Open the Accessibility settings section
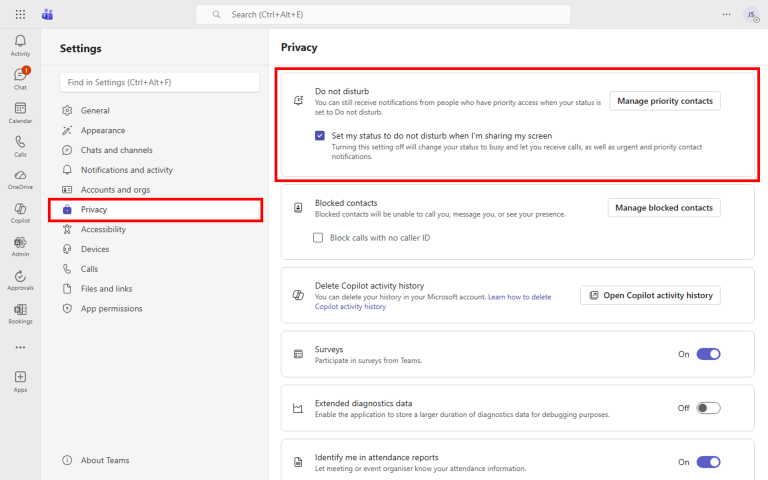This screenshot has height=480, width=768. (103, 229)
